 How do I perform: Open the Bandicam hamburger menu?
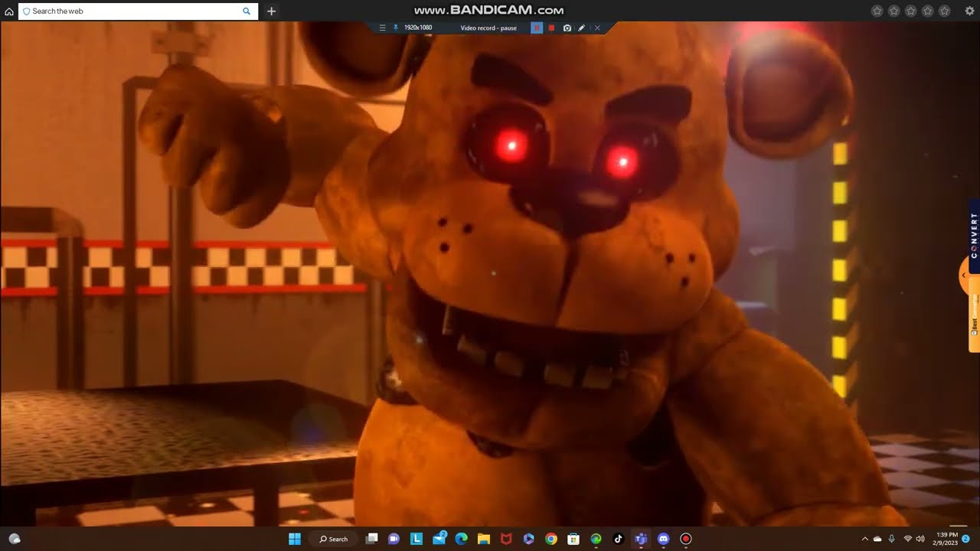click(382, 28)
